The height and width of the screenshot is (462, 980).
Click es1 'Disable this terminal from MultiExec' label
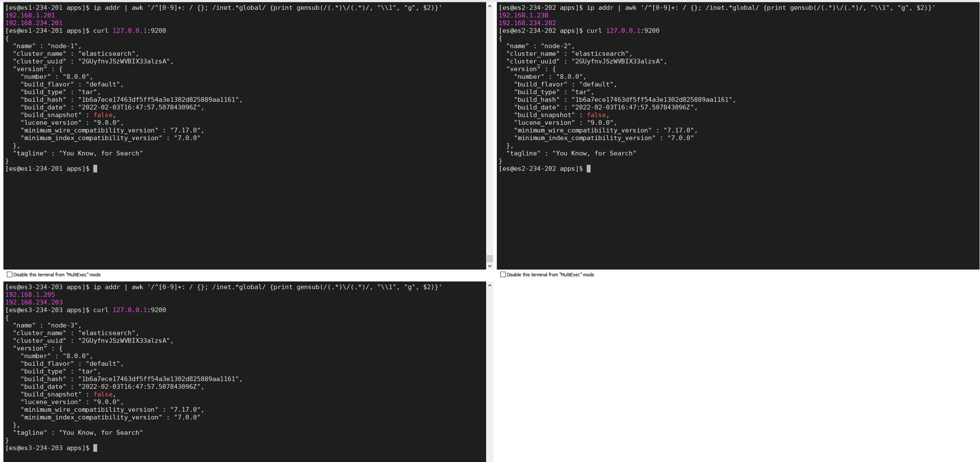point(57,275)
